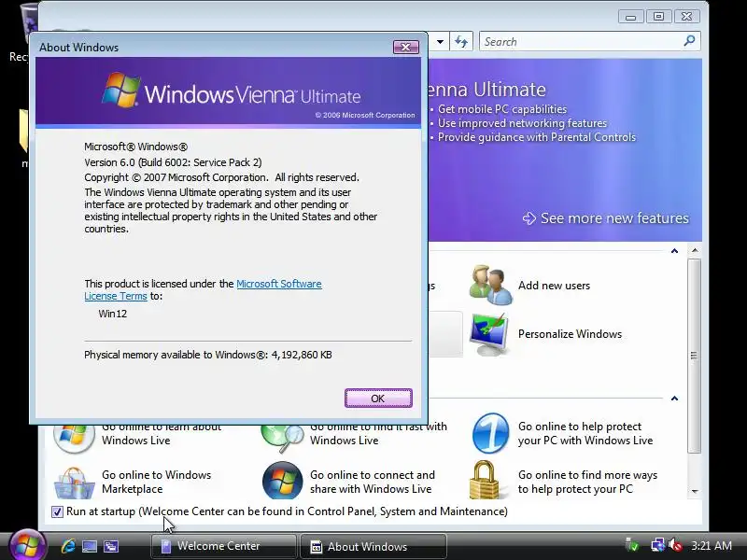
Task: Toggle the Run at startup checkbox
Action: tap(57, 511)
